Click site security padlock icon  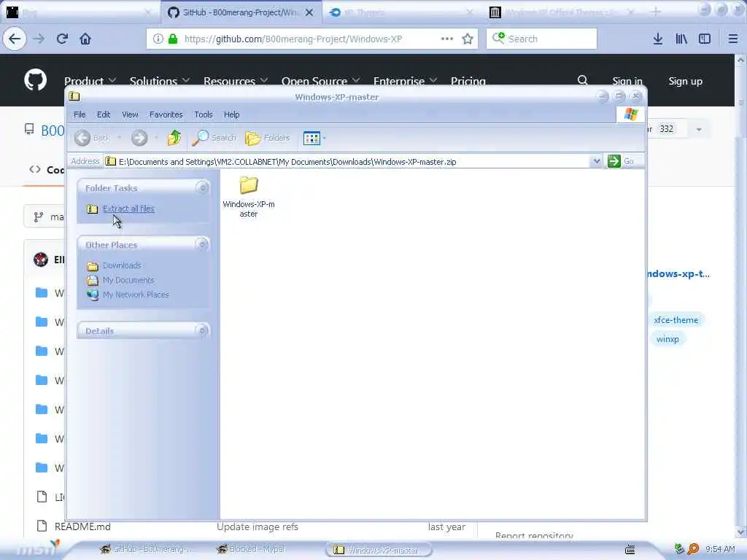pos(173,39)
